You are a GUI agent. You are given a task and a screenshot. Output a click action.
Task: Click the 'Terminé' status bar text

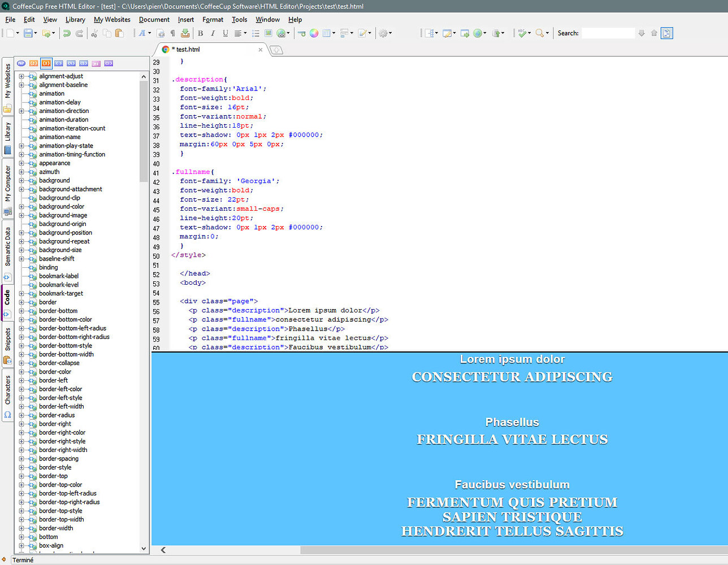point(23,560)
